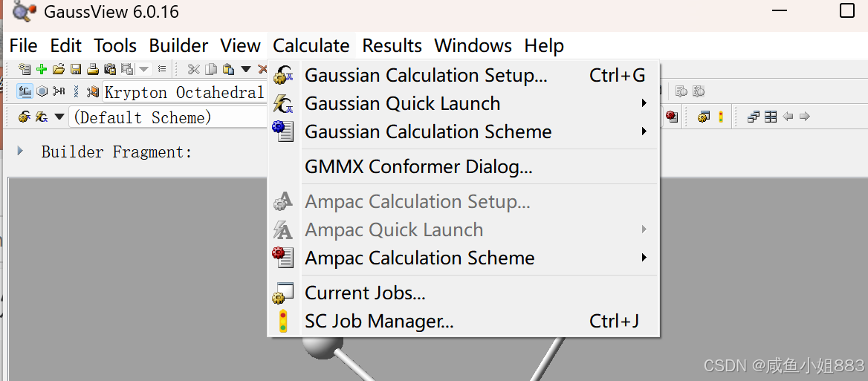Click the greyed Ampac Calculation Setup... entry
Screen dimensions: 868x381
pyautogui.click(x=463, y=202)
